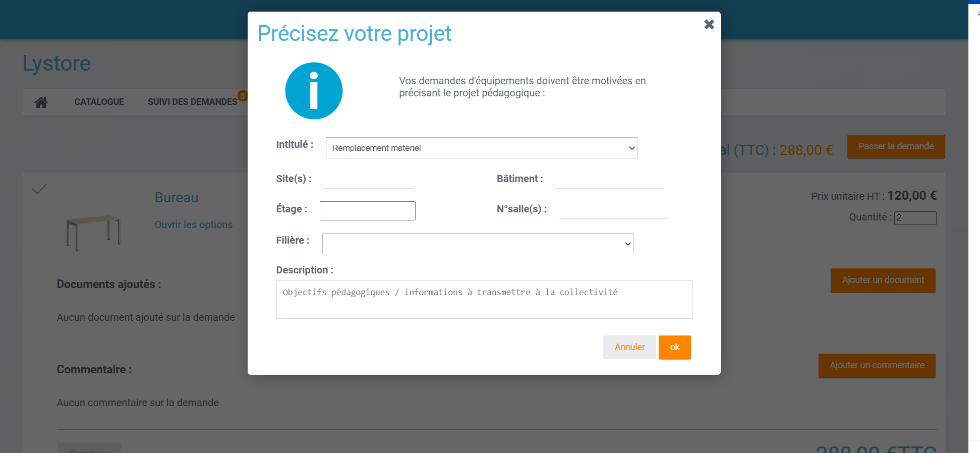980x453 pixels.
Task: Click Ouvrir les options link
Action: (x=193, y=224)
